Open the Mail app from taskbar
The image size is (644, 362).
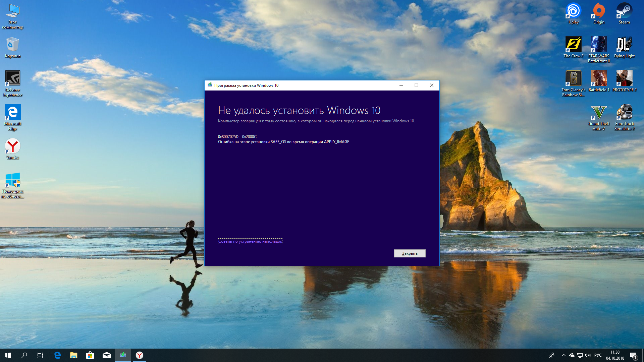[107, 355]
